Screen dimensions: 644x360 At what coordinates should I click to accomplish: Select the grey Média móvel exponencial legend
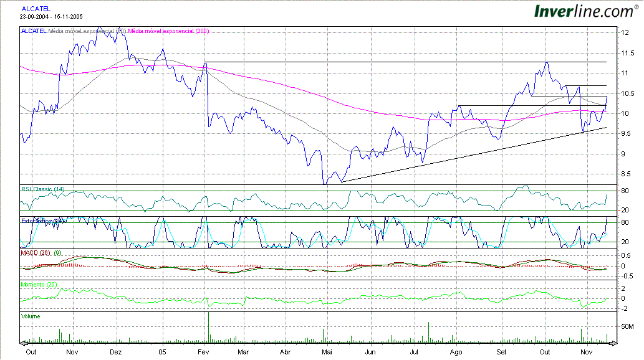87,31
